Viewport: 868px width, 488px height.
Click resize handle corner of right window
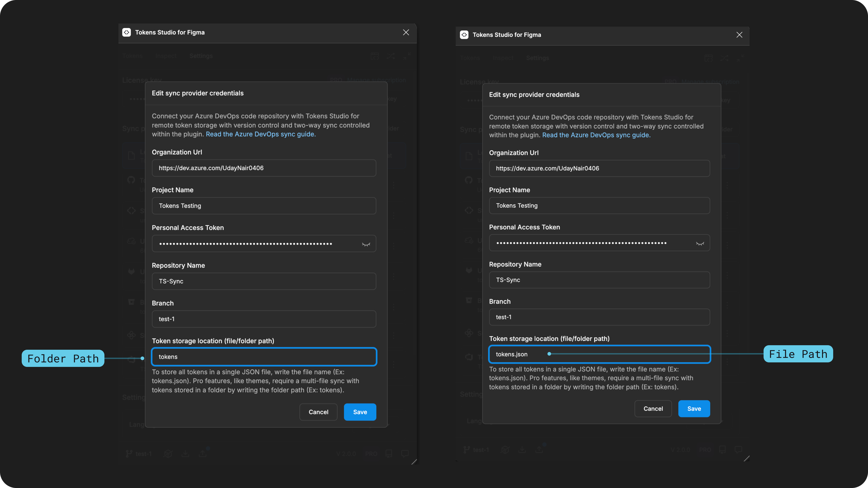747,458
